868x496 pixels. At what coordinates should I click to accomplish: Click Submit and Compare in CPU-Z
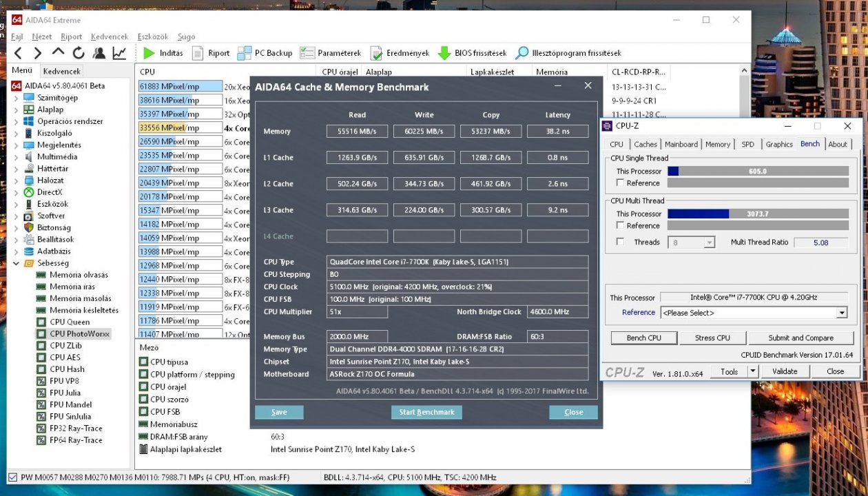tap(800, 338)
